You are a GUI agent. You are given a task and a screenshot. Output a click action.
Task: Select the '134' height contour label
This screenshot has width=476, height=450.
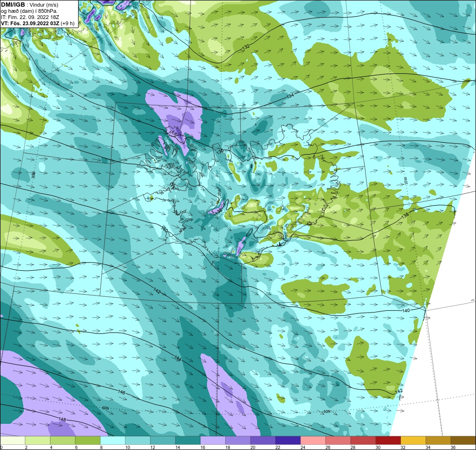click(x=290, y=96)
